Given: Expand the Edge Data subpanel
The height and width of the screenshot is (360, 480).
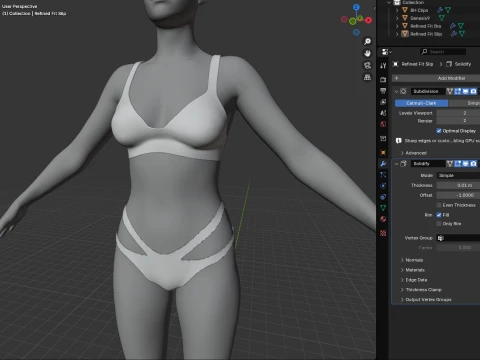Looking at the screenshot, I should tap(414, 280).
